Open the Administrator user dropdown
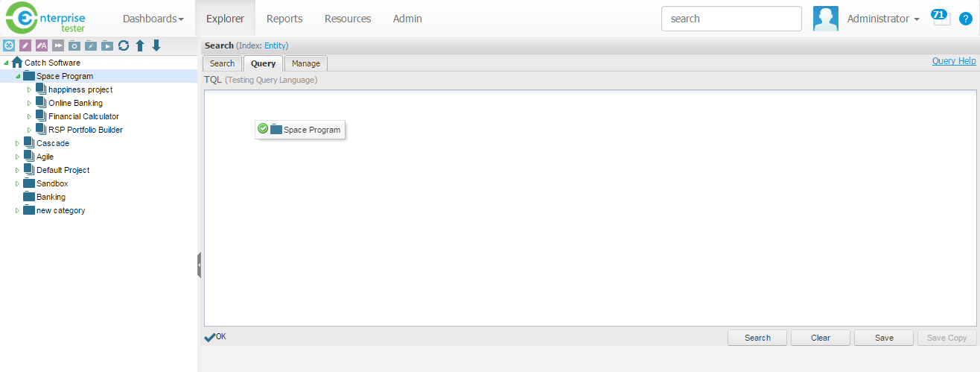The image size is (980, 372). (883, 19)
